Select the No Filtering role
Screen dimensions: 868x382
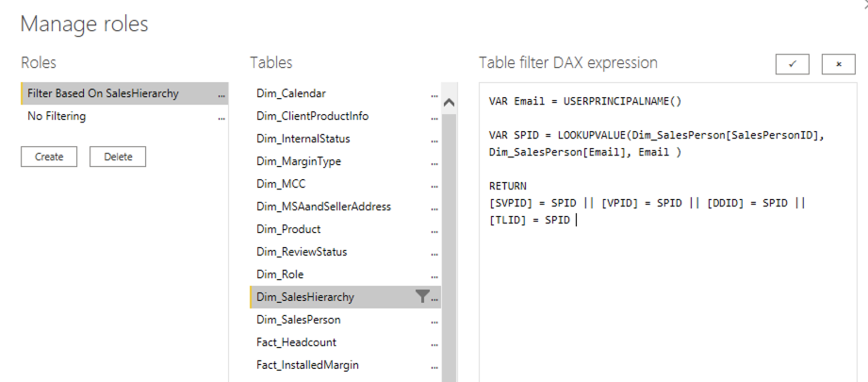click(x=124, y=116)
